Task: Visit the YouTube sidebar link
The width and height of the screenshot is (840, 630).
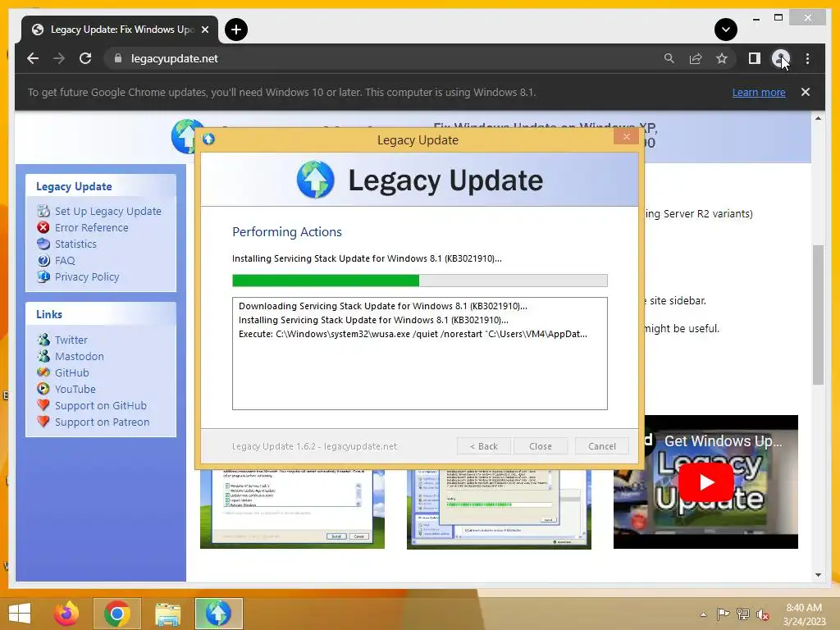Action: 75,389
